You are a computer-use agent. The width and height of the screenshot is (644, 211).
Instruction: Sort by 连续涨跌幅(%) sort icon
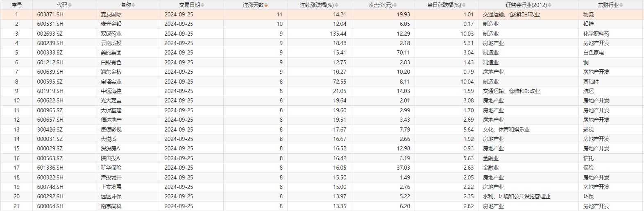click(x=337, y=5)
